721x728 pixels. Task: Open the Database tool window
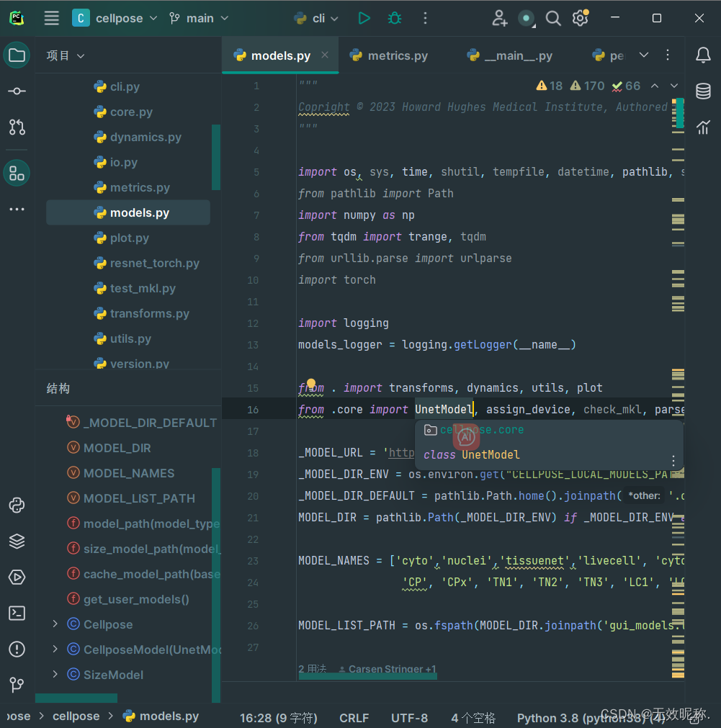pyautogui.click(x=703, y=91)
